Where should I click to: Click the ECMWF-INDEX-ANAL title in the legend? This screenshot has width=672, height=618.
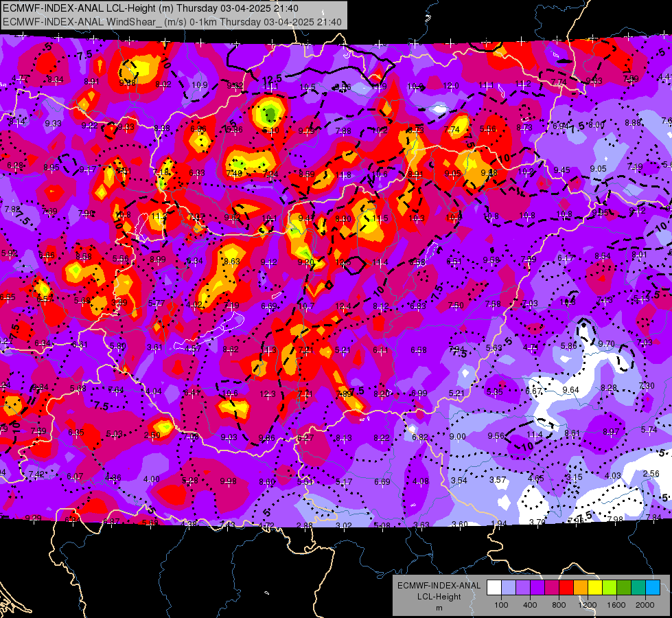coord(439,586)
